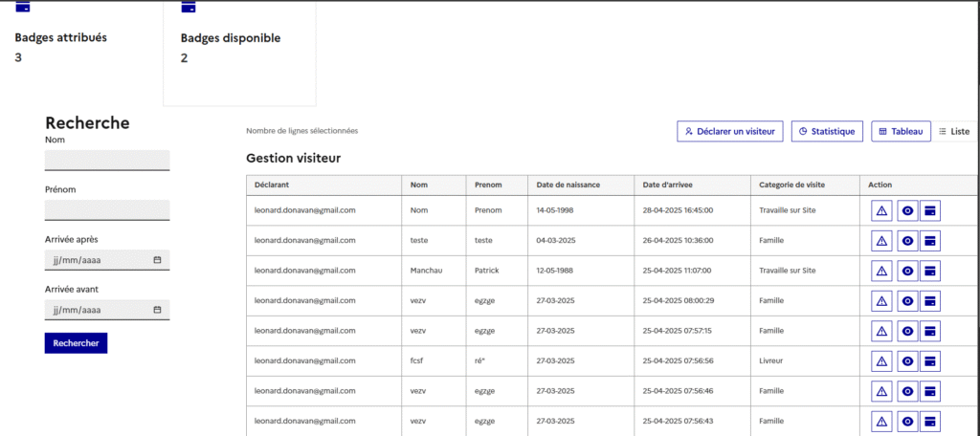Switch to Tableau view
980x436 pixels.
(901, 132)
